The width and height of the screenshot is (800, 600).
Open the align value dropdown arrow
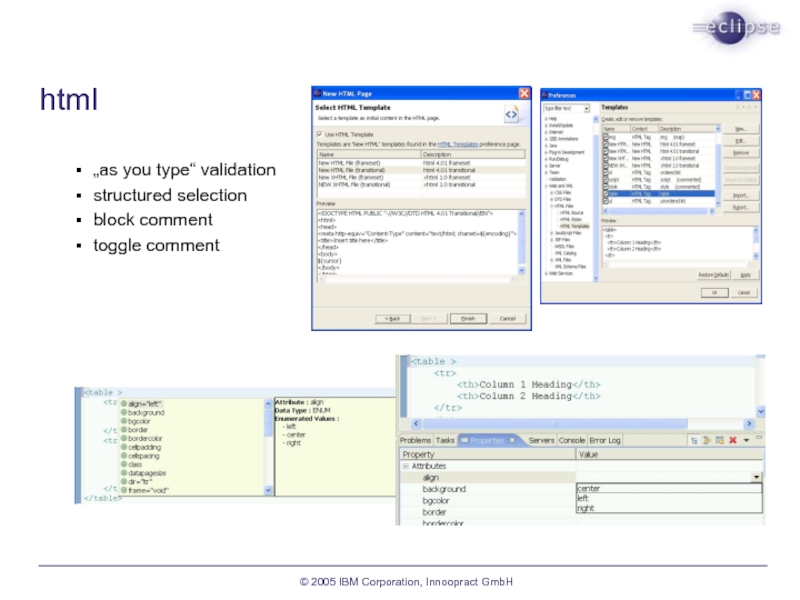click(x=755, y=478)
